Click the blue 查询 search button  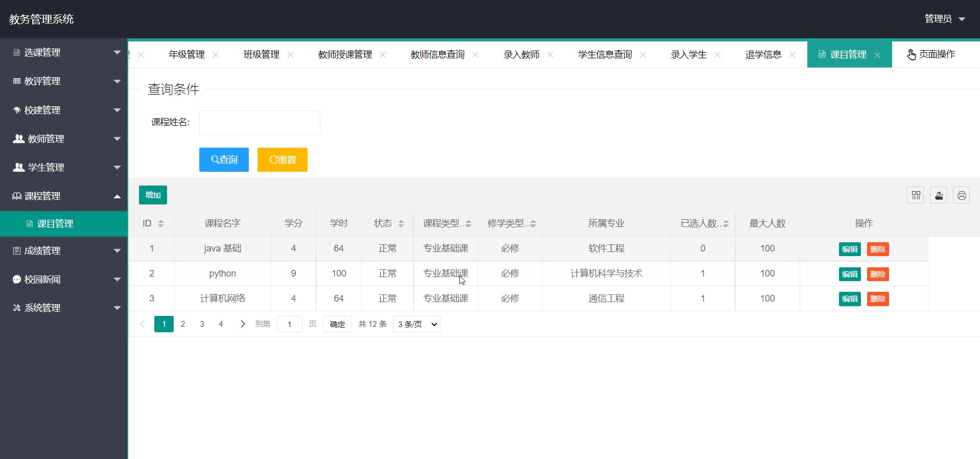(x=224, y=160)
